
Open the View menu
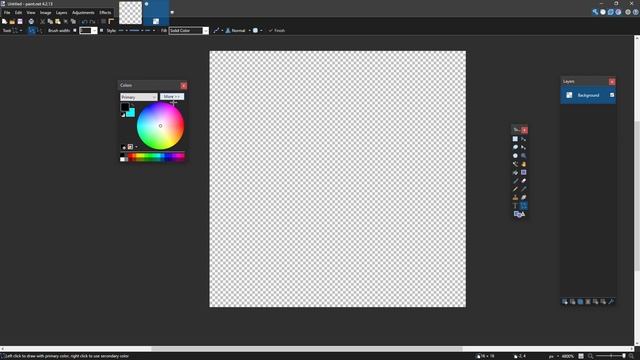coord(31,13)
